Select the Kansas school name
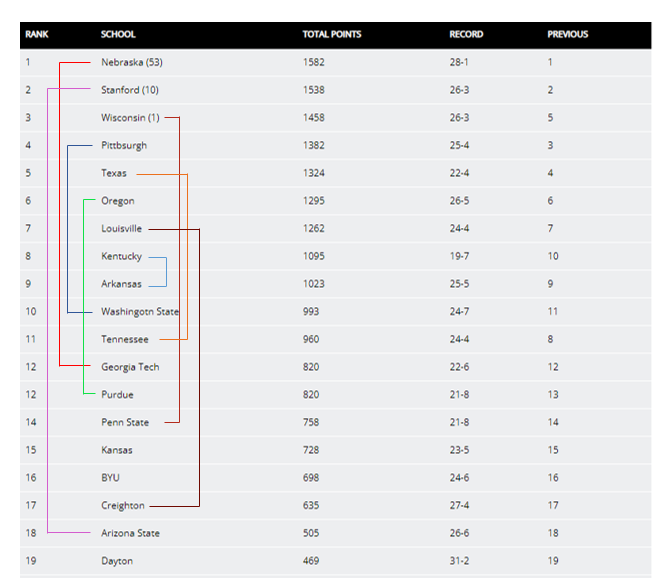Image resolution: width=669 pixels, height=578 pixels. (x=117, y=450)
